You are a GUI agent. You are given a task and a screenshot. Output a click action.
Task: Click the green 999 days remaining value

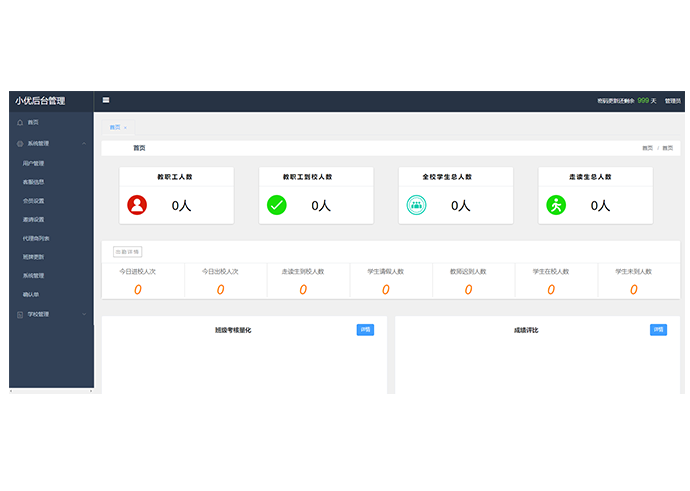(643, 101)
